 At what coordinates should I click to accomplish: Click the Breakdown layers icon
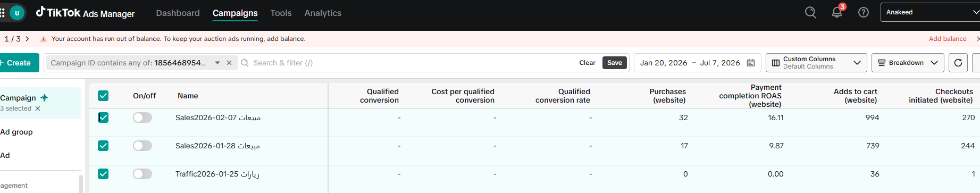coord(882,63)
